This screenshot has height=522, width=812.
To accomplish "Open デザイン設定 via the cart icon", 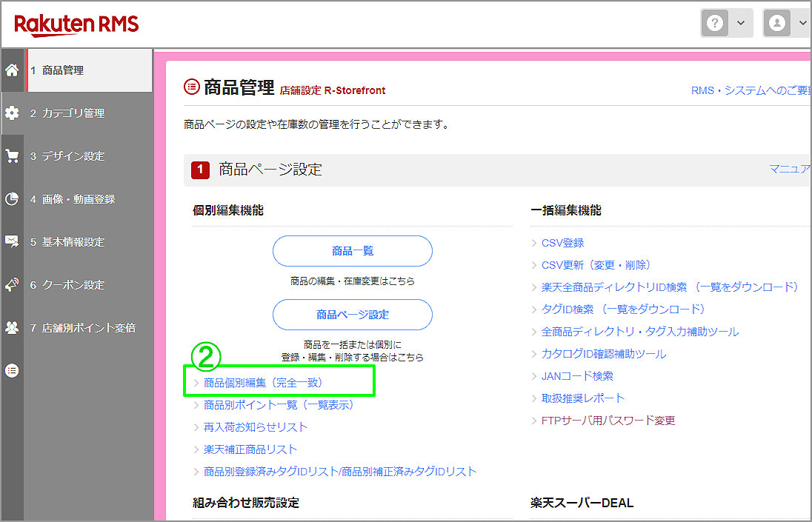I will coord(12,155).
